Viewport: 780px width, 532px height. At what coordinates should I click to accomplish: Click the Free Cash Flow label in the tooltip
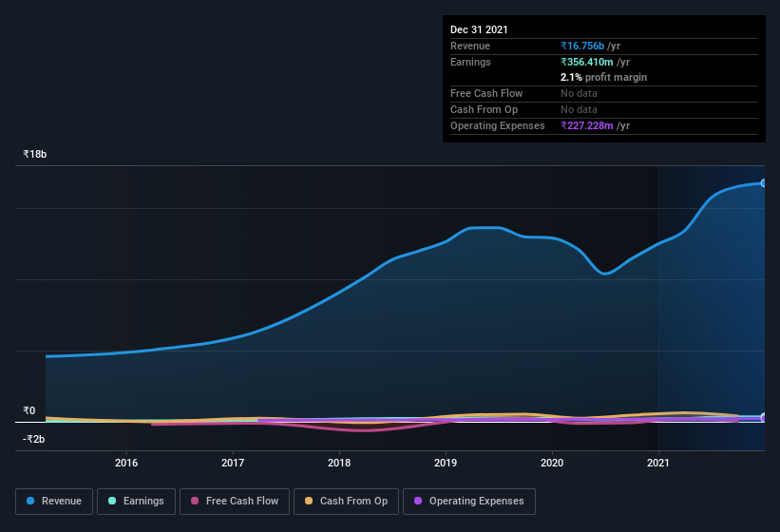[x=486, y=93]
